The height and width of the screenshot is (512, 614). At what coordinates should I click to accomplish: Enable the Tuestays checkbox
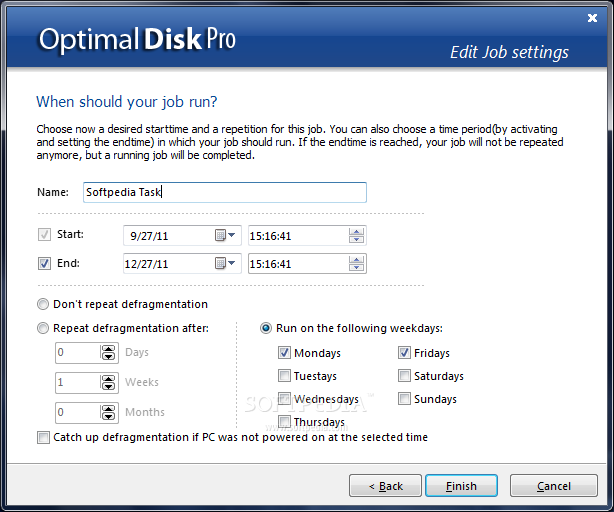(284, 376)
